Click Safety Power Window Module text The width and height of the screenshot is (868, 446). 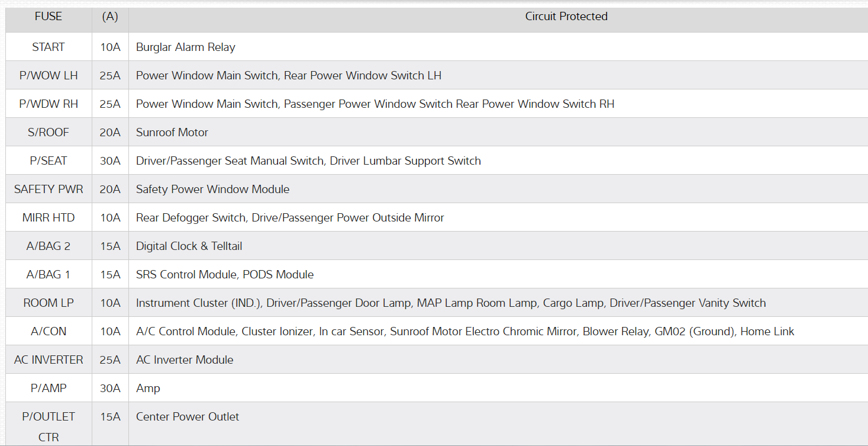(x=213, y=190)
